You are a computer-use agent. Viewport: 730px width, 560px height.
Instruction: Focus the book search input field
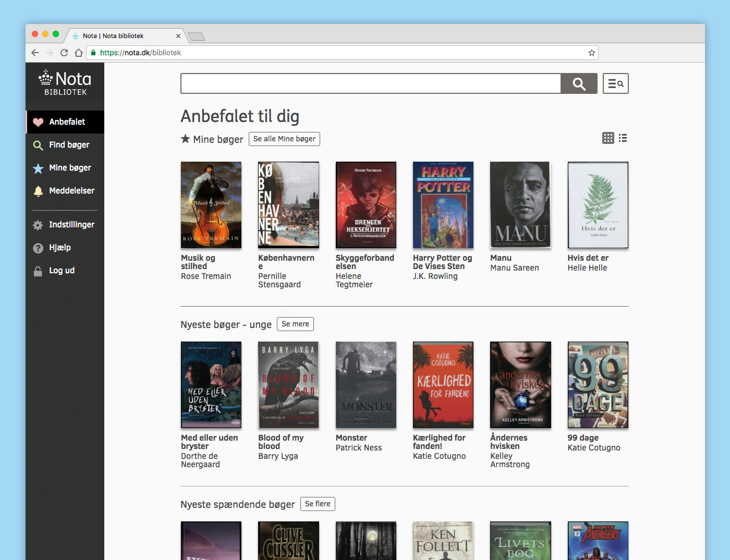(x=371, y=83)
